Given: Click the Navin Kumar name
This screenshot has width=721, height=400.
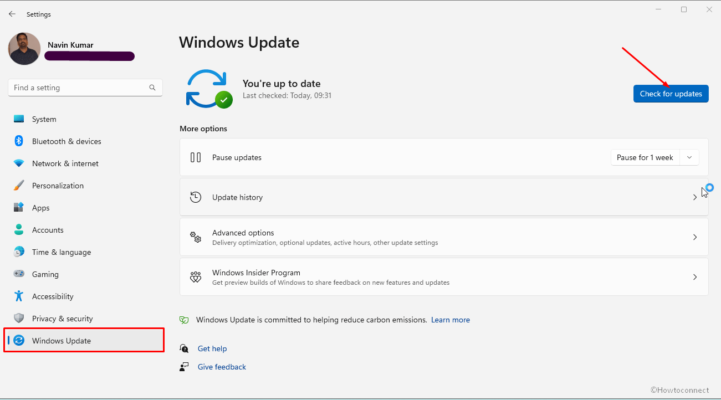Looking at the screenshot, I should point(70,45).
